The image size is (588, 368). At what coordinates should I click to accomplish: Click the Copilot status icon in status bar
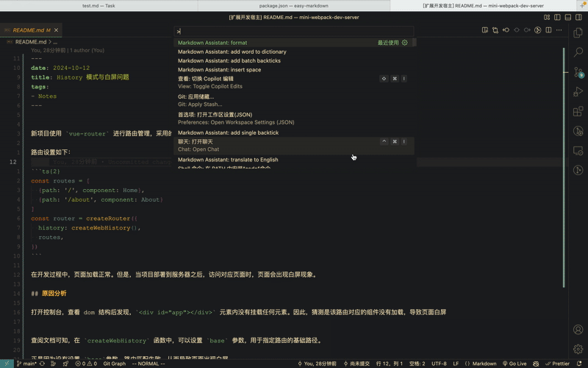[536, 364]
